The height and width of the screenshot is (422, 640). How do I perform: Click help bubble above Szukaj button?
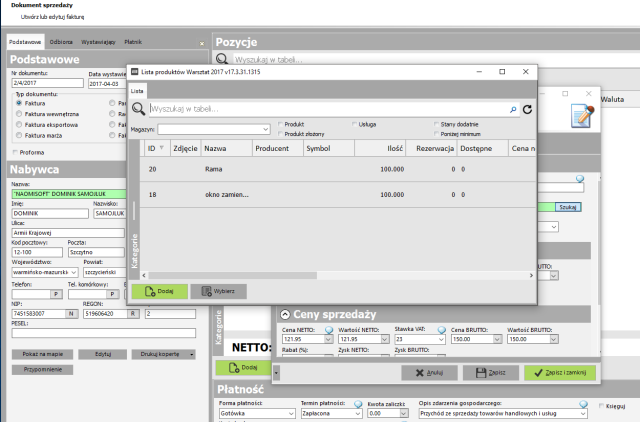(580, 179)
